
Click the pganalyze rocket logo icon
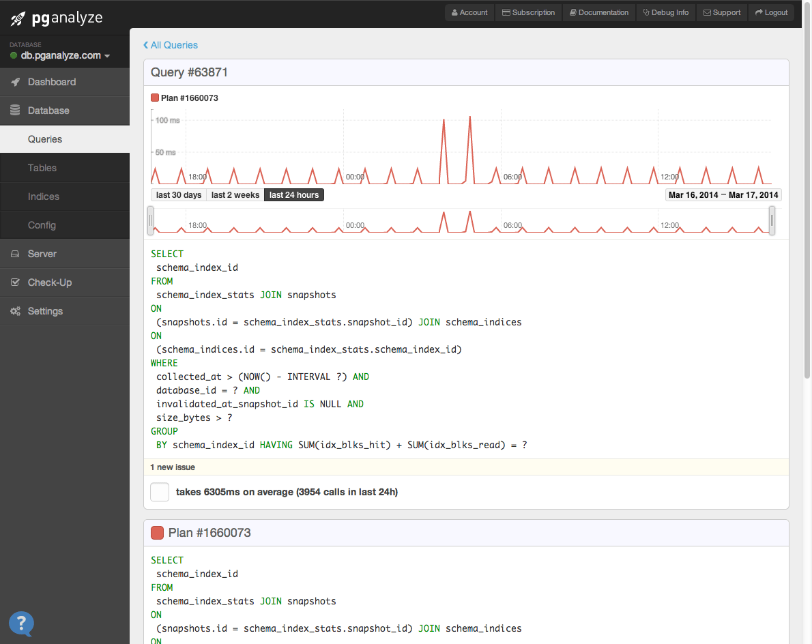(18, 19)
